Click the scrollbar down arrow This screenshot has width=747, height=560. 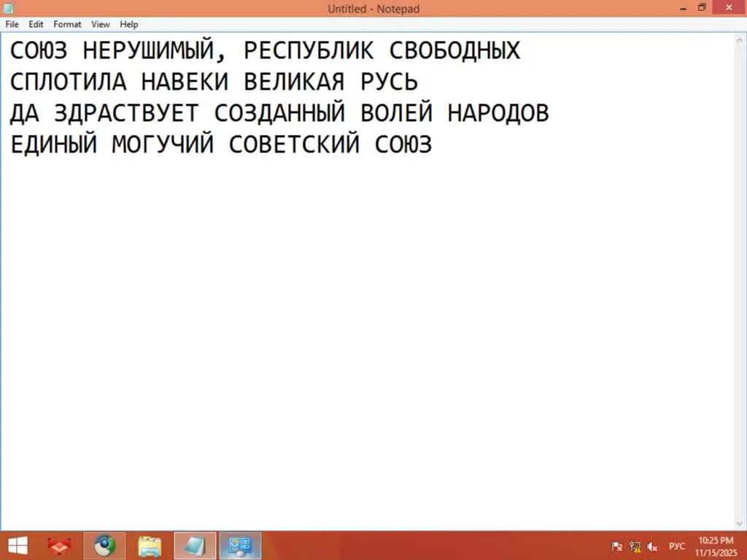click(740, 524)
